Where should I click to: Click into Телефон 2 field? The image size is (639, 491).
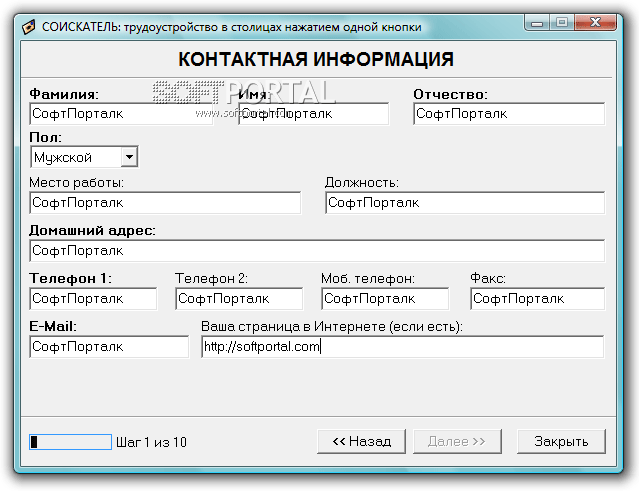[x=239, y=298]
